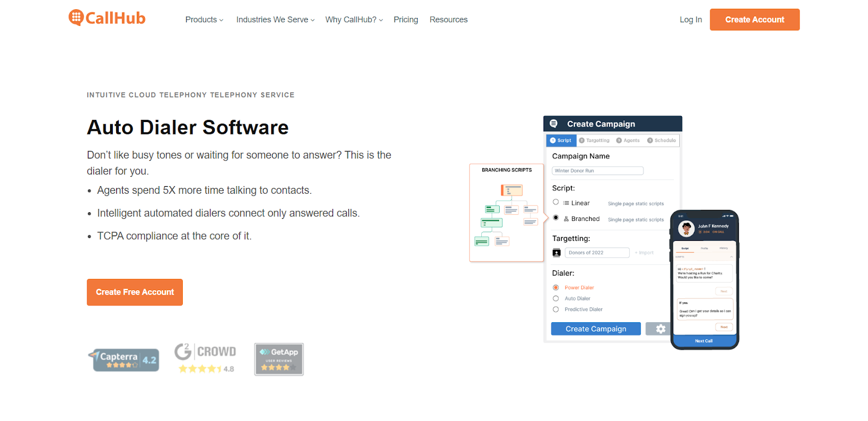This screenshot has height=421, width=868.
Task: Click the 'ON CALL' status on phone
Action: [718, 232]
